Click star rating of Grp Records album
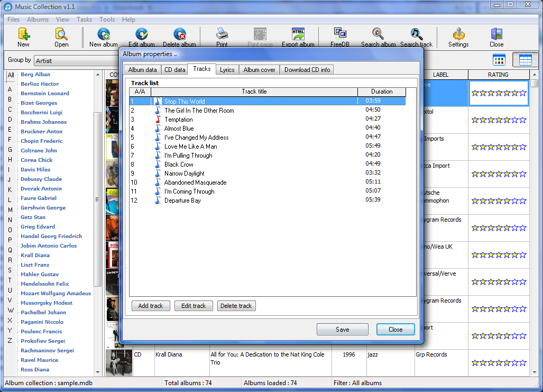 (499, 363)
